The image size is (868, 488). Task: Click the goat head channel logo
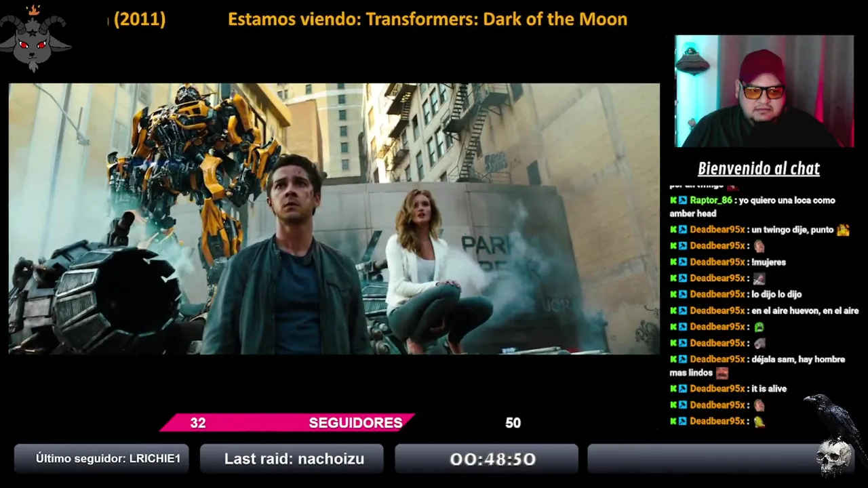35,38
